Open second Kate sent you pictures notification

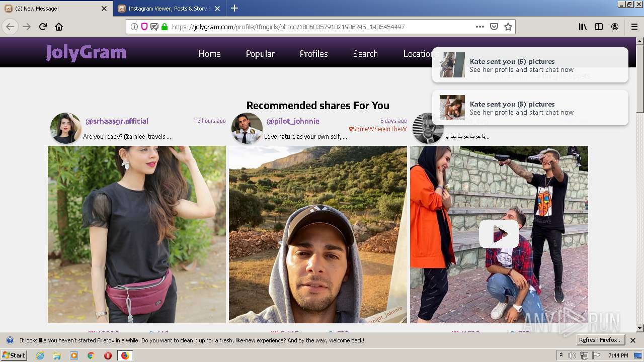[530, 108]
